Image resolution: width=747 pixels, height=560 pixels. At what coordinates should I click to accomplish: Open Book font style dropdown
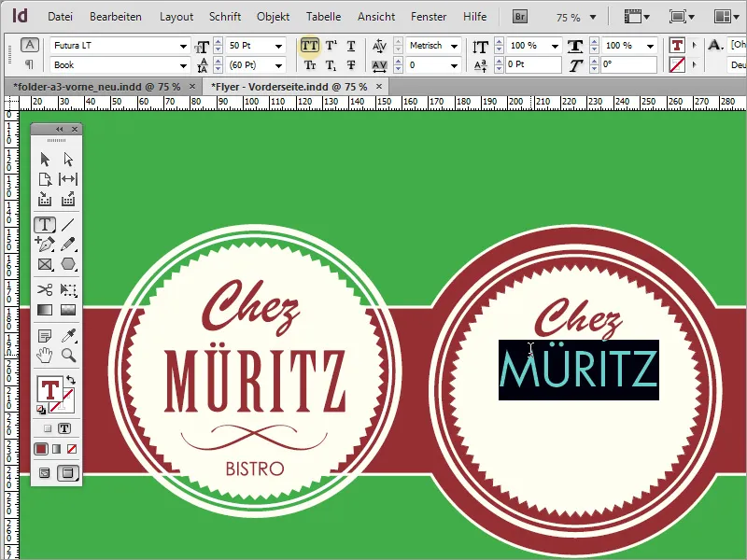tap(183, 65)
